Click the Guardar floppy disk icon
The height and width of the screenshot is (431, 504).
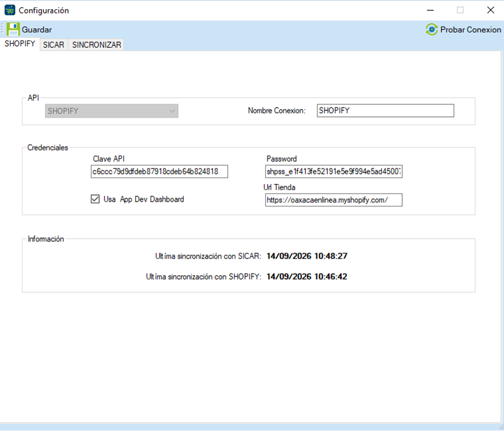coord(13,29)
